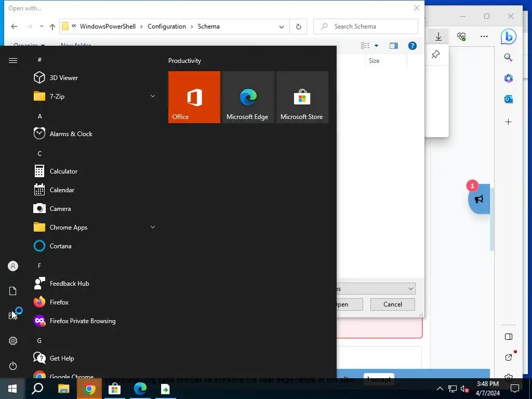The height and width of the screenshot is (399, 532).
Task: Open Edge Settings and more menu
Action: coord(484,36)
